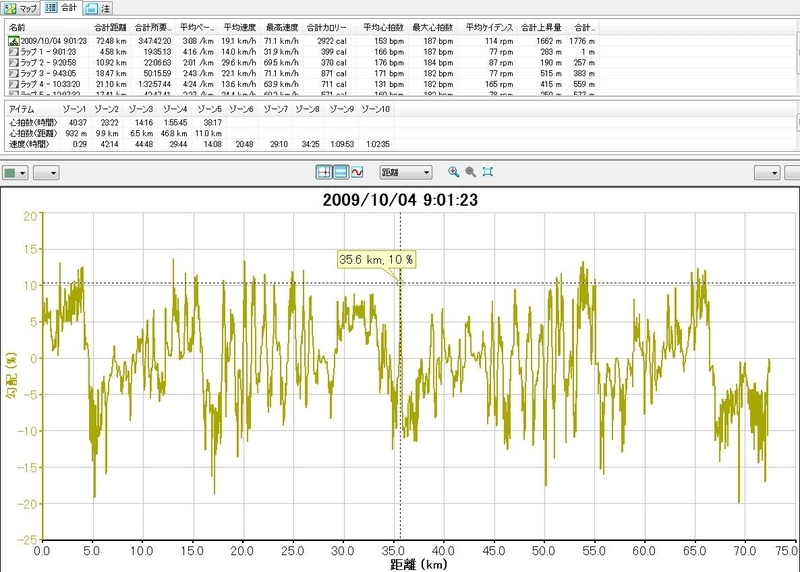Click the 平均ケイデンス column header

[489, 28]
